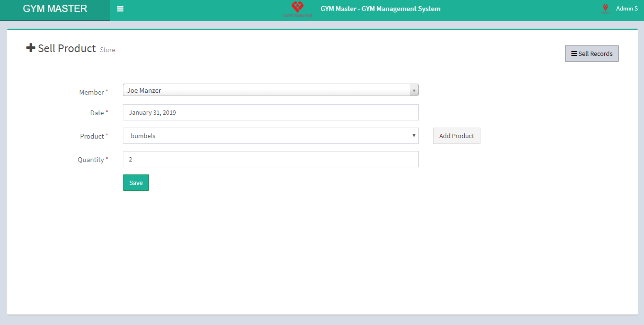Click the plus icon beside Sell Product
The height and width of the screenshot is (325, 644).
[31, 48]
